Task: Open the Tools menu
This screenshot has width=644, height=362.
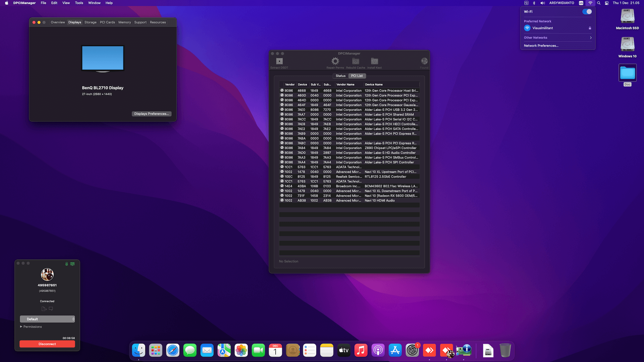Action: click(79, 3)
